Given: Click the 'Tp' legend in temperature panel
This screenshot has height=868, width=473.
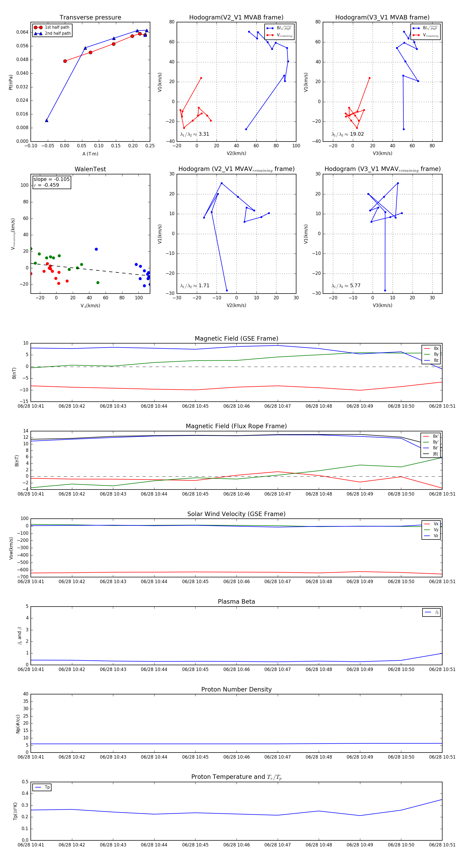Looking at the screenshot, I should tap(42, 788).
